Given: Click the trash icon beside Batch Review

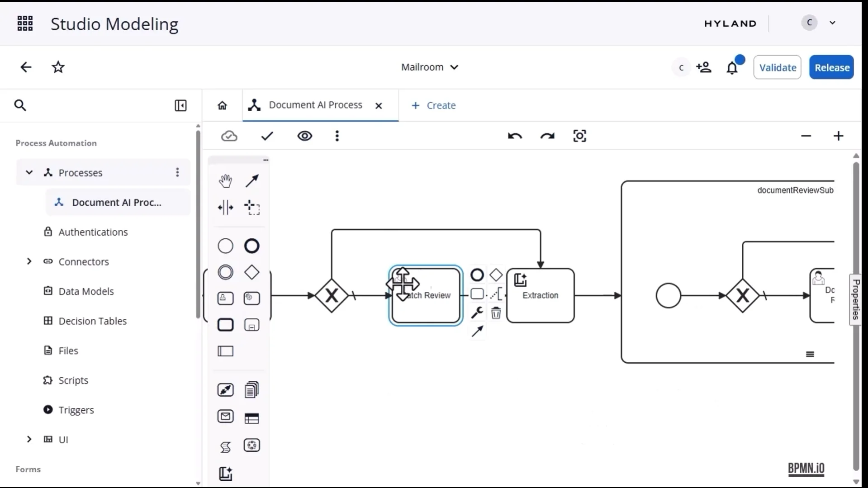Looking at the screenshot, I should [496, 313].
